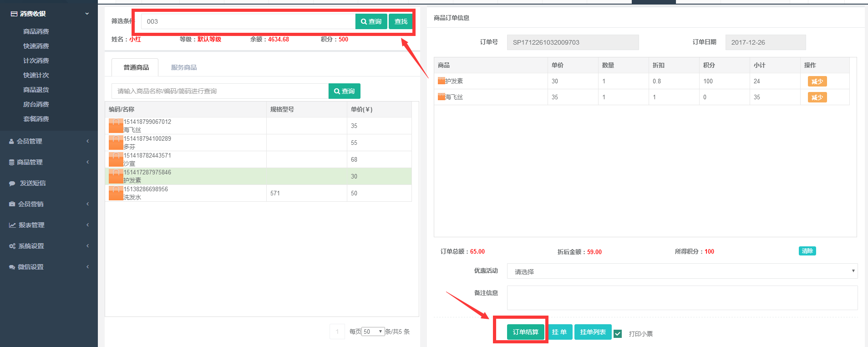
Task: Select product code 151418794100289
Action: (147, 138)
